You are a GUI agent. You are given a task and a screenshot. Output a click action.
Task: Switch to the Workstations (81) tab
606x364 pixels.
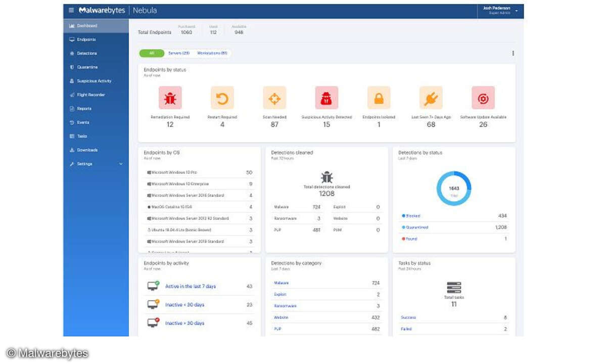[x=212, y=53]
